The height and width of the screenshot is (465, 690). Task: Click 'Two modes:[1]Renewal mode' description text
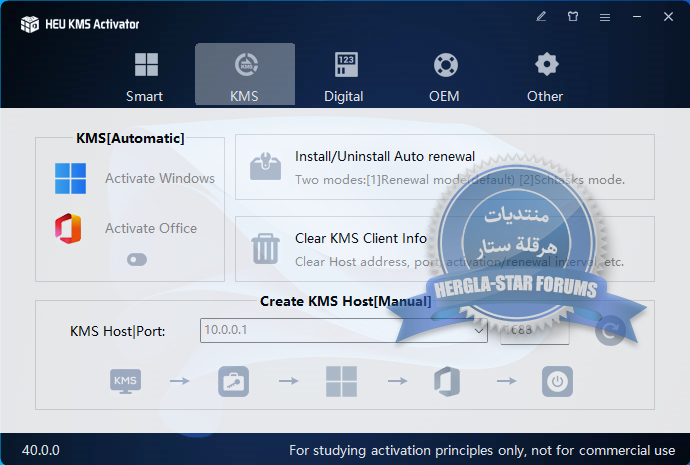(x=459, y=179)
